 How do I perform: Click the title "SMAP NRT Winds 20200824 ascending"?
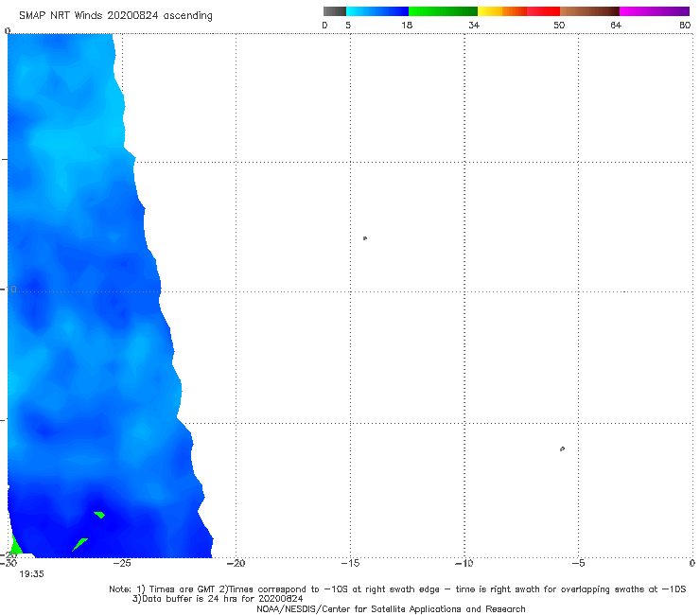click(115, 16)
